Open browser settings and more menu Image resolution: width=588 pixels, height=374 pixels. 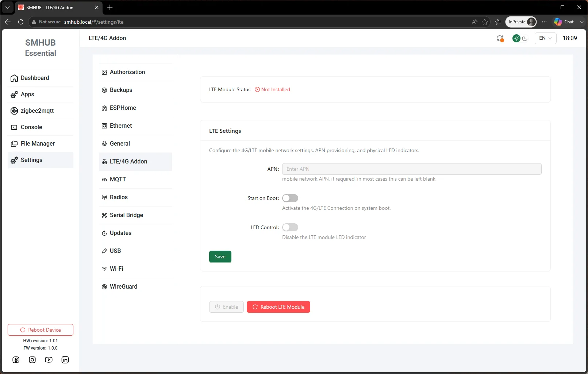[x=544, y=22]
